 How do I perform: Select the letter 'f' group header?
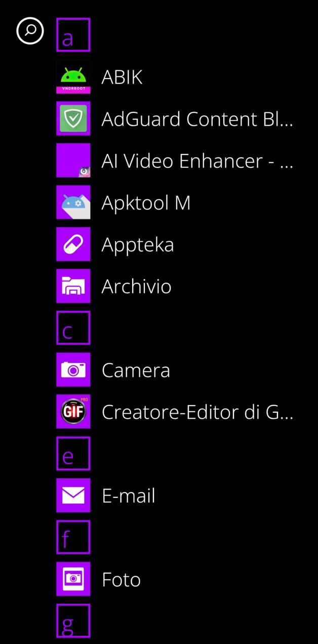(73, 537)
